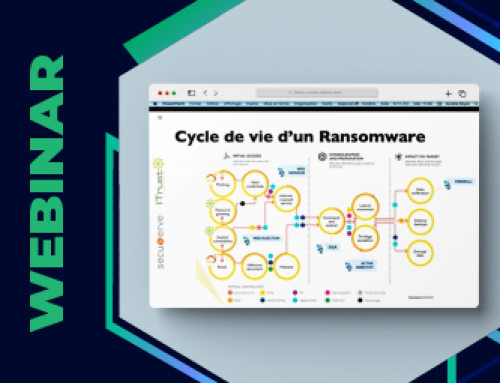Click the FIREWALL label

tap(464, 182)
